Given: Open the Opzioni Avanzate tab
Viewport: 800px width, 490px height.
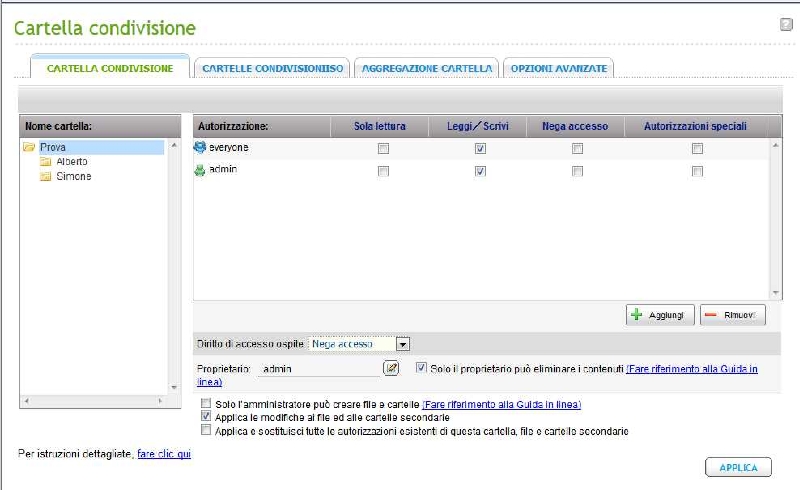Looking at the screenshot, I should tap(558, 68).
